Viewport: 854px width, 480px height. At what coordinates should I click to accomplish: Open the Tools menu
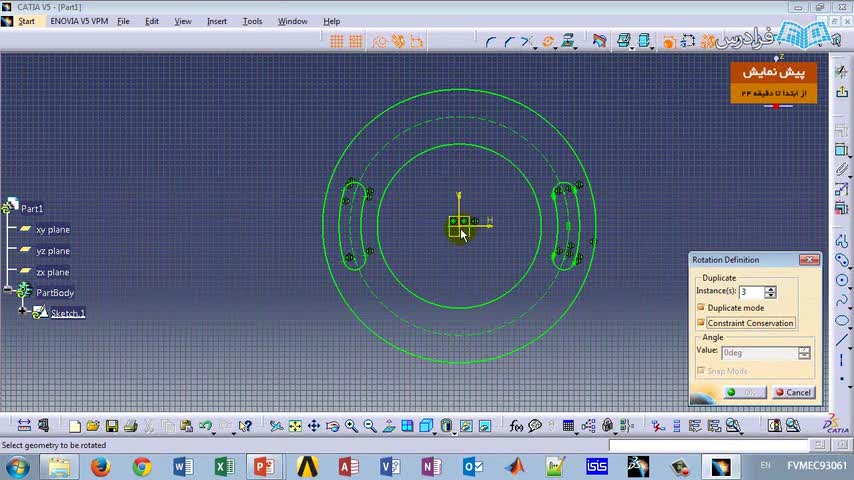pyautogui.click(x=252, y=21)
